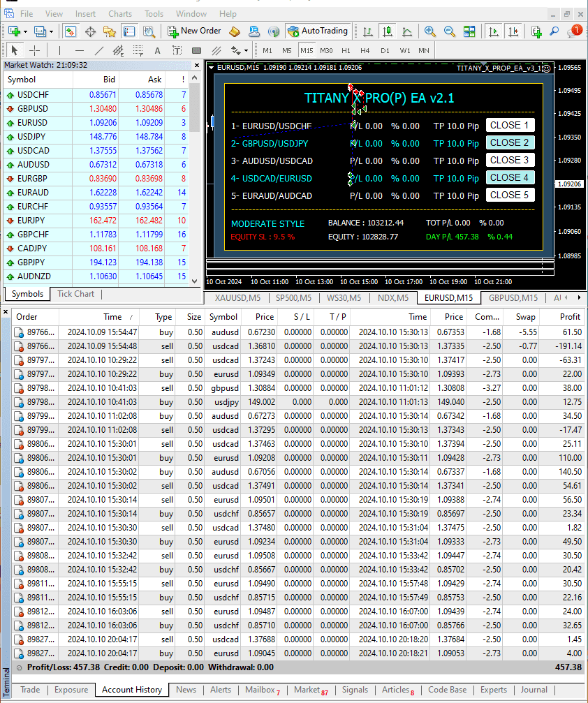This screenshot has width=588, height=703.
Task: Click the Profiles toolbar icon
Action: [x=40, y=31]
